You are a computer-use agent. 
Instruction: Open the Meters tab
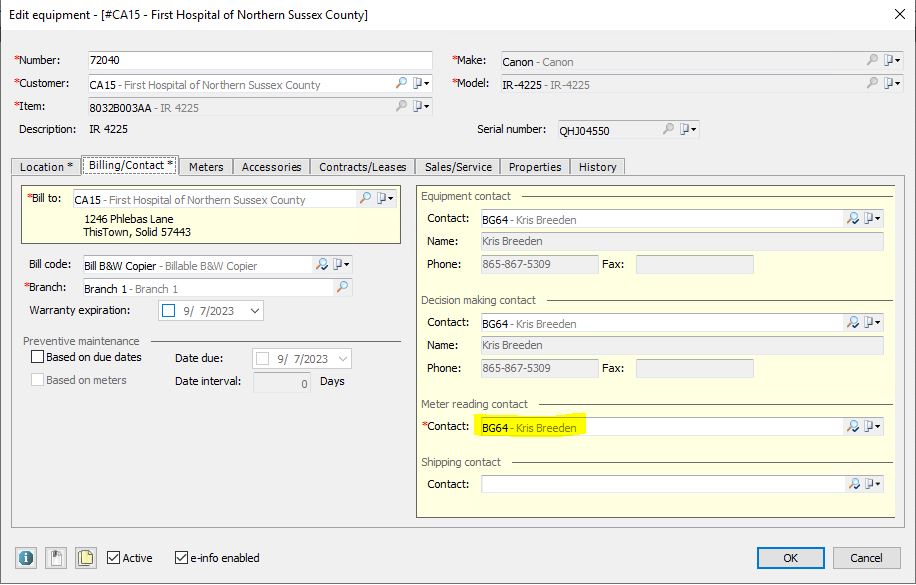coord(206,167)
